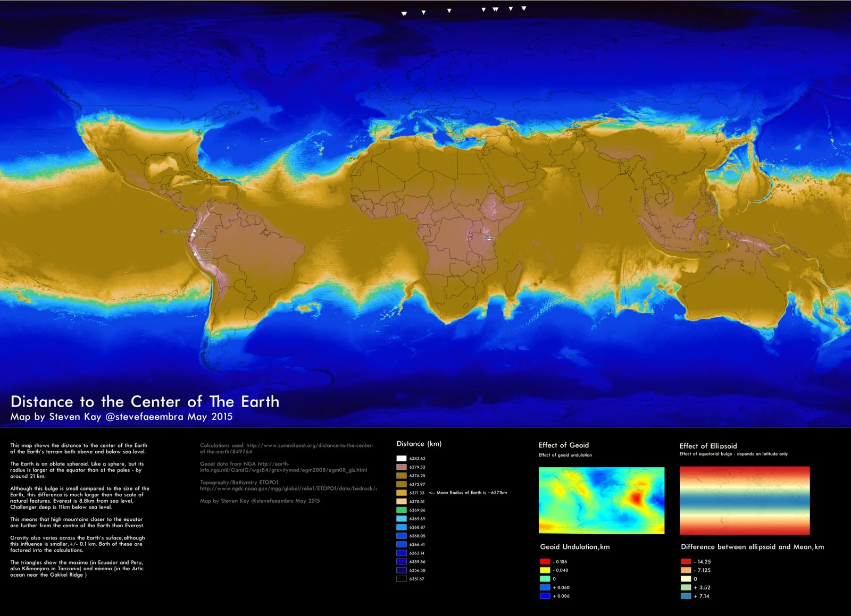Click the 6371.33 mean radius swatch
Screen dimensions: 851x616
click(x=402, y=493)
